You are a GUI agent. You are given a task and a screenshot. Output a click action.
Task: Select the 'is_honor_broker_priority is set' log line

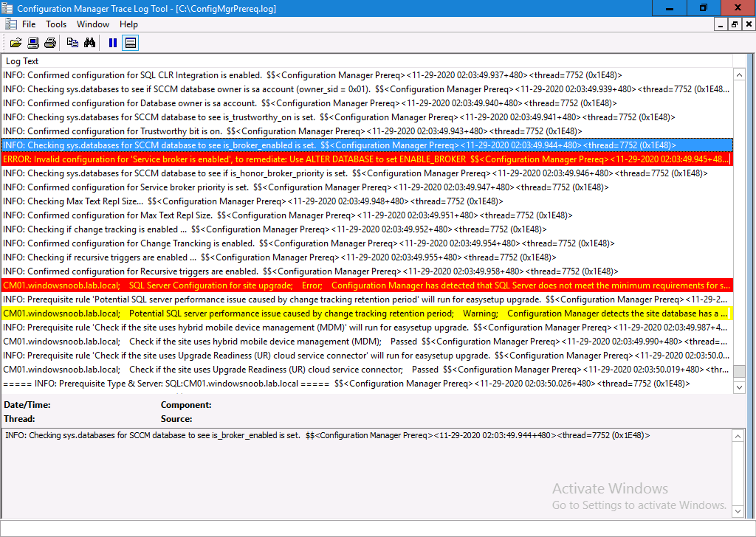tap(367, 173)
